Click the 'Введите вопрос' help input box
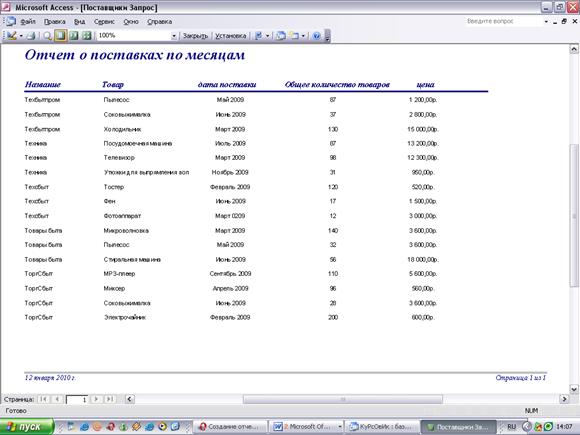This screenshot has width=580, height=435. pyautogui.click(x=503, y=21)
